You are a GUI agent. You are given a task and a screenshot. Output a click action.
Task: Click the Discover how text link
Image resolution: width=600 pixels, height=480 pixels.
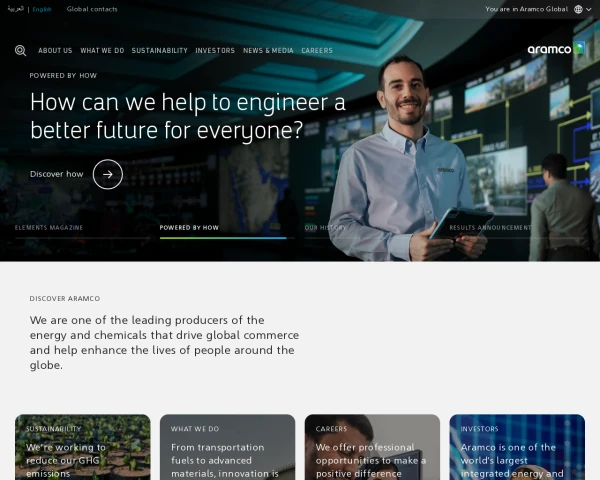pyautogui.click(x=57, y=174)
